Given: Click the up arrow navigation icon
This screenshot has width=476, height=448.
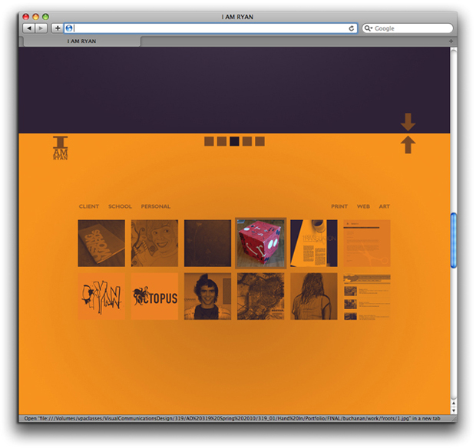Looking at the screenshot, I should [x=408, y=144].
